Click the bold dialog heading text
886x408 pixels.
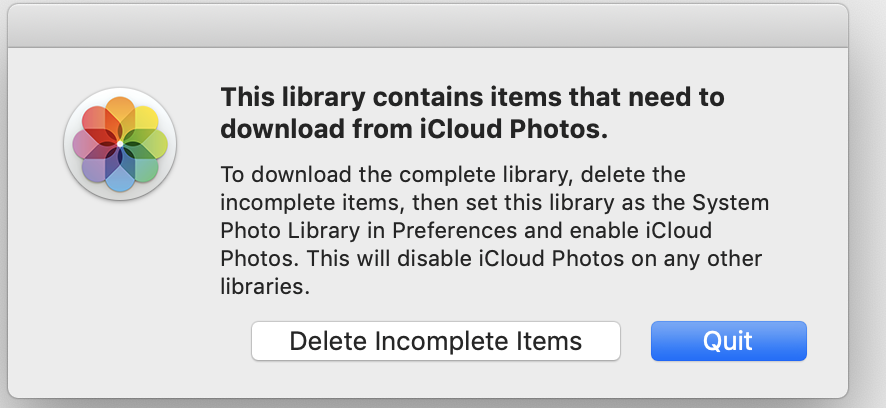(472, 113)
